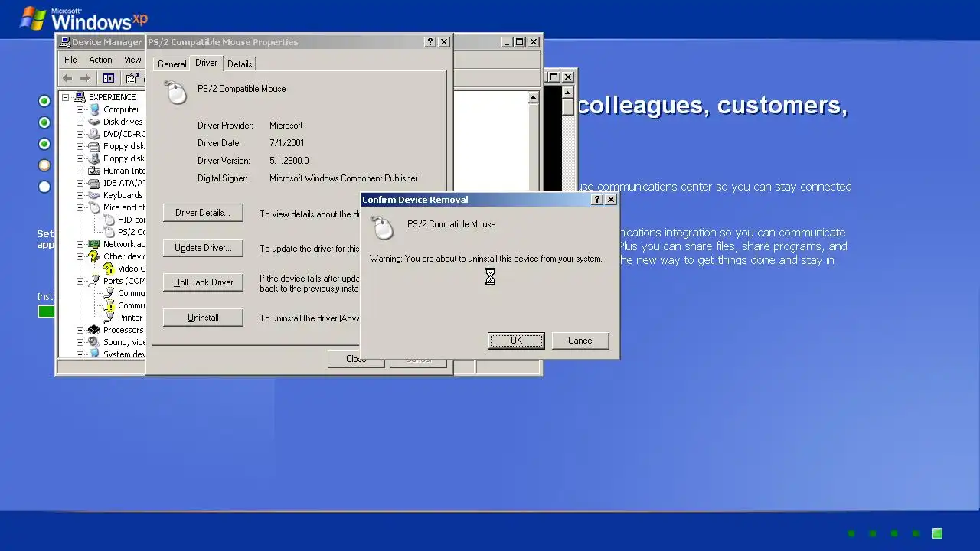
Task: Click the mouse icon in the Properties Driver tab
Action: click(176, 93)
